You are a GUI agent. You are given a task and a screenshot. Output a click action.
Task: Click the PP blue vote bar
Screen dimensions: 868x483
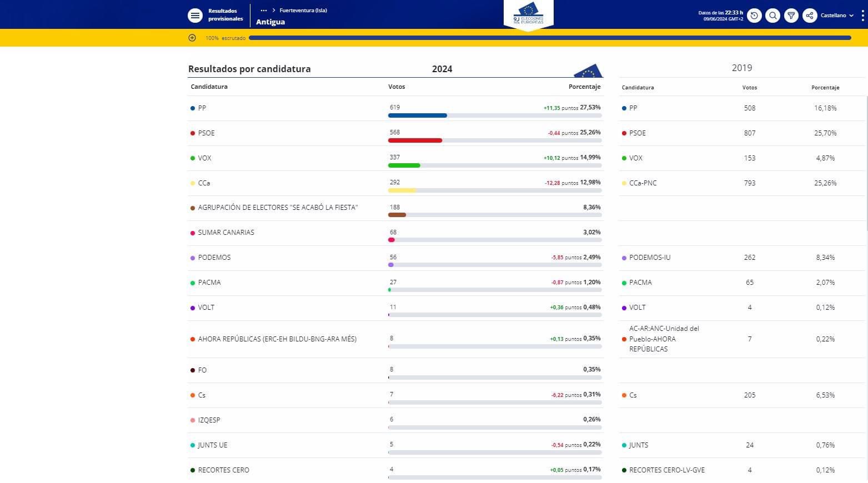pos(418,115)
